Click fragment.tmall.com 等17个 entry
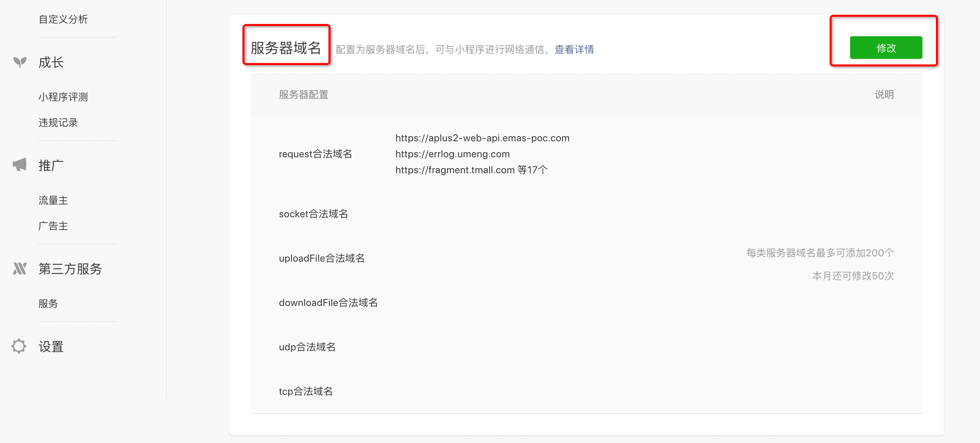Screen dimensions: 980x443 pyautogui.click(x=472, y=170)
